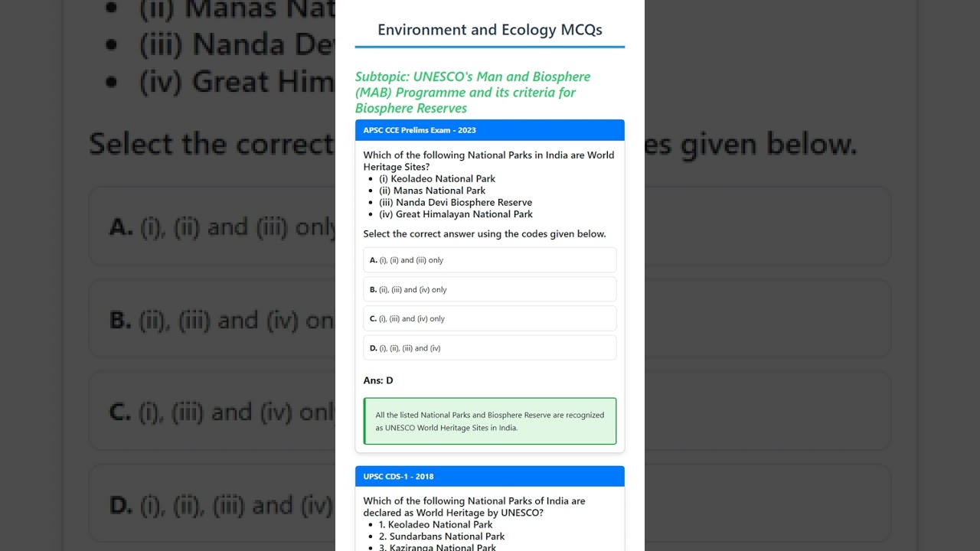
Task: Click the first question about World Heritage Sites
Action: (489, 161)
